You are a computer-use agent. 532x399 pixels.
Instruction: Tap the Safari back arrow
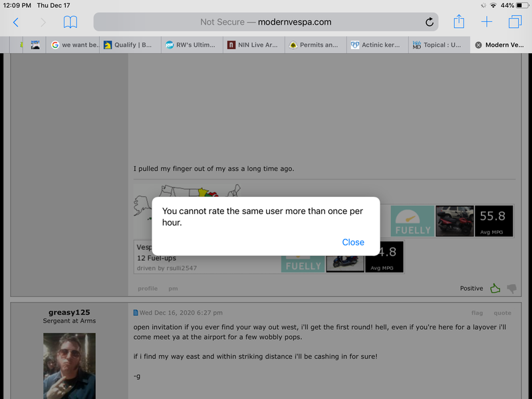tap(15, 23)
